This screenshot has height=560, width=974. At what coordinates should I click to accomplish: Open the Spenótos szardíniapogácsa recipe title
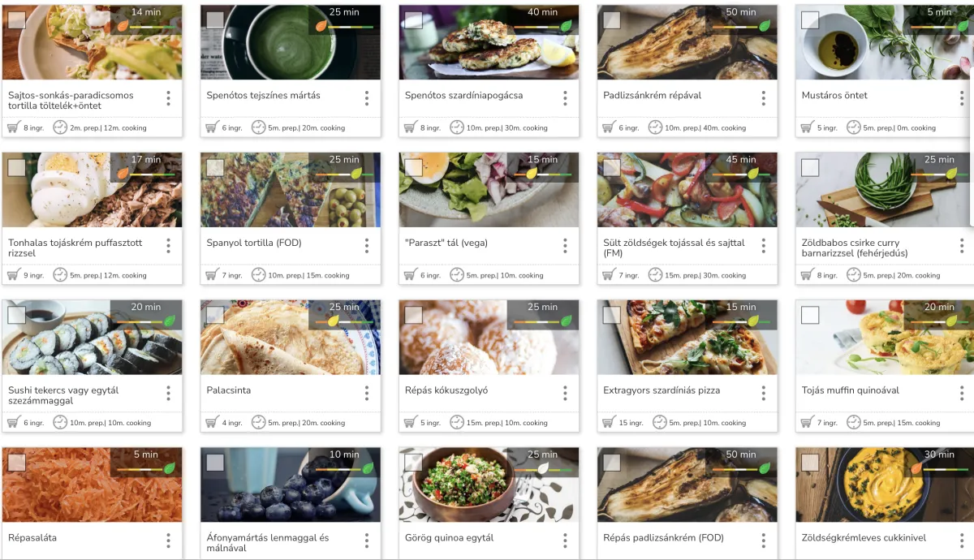pyautogui.click(x=463, y=95)
